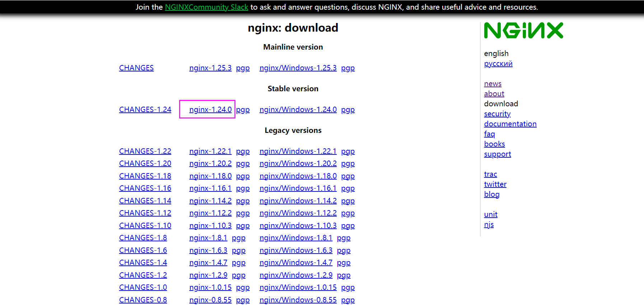Download nginx/Windows-1.14.2
This screenshot has height=306, width=644.
[x=298, y=201]
